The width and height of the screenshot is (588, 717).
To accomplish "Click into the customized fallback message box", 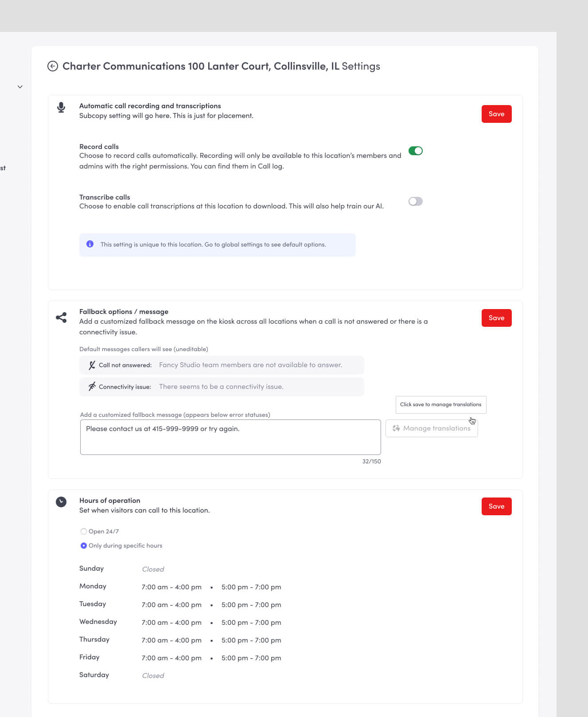I will click(x=230, y=437).
